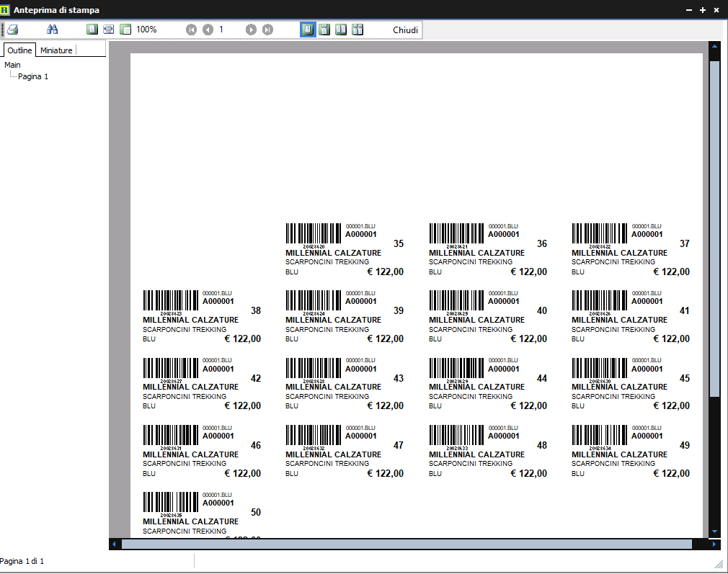Click price € 122,00 on label 40
The width and height of the screenshot is (728, 574).
pos(529,338)
